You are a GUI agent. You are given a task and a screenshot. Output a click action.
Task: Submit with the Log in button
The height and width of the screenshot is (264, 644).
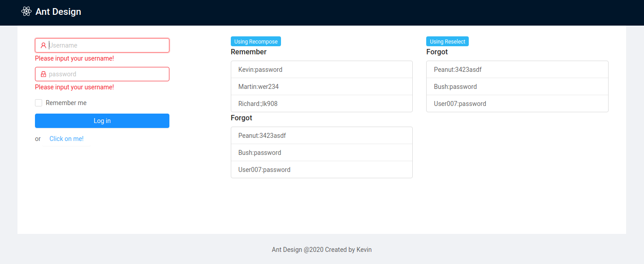coord(102,121)
